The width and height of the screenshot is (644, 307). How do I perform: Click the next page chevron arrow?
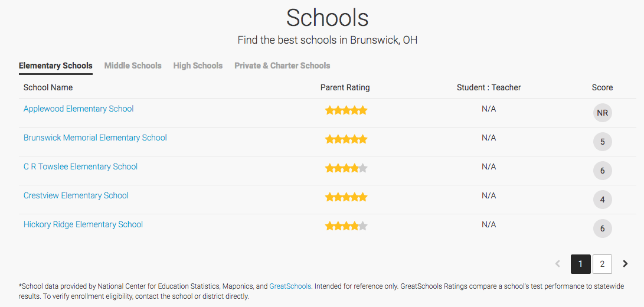click(625, 264)
